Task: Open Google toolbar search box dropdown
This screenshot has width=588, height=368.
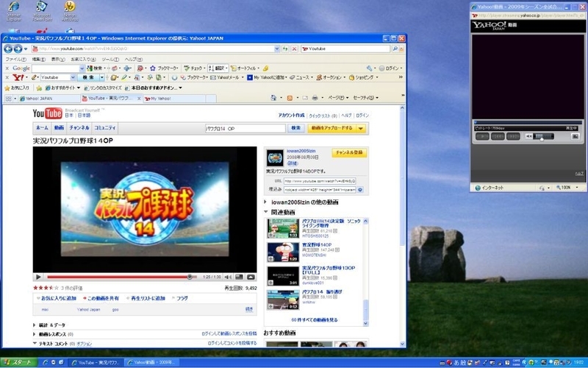Action: click(x=82, y=68)
